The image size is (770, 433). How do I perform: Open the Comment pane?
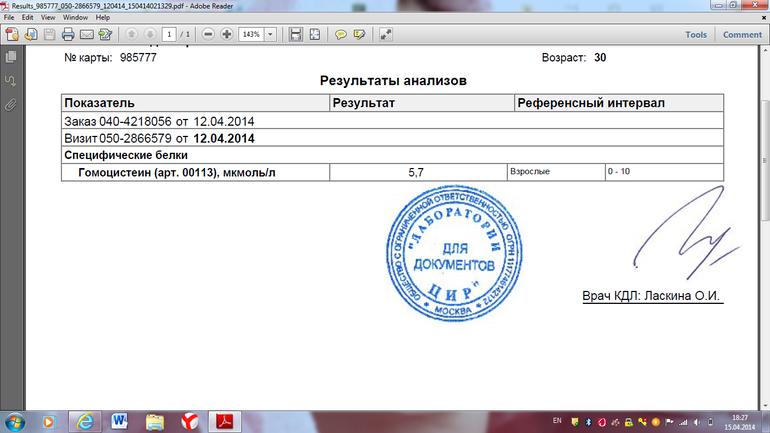tap(742, 34)
